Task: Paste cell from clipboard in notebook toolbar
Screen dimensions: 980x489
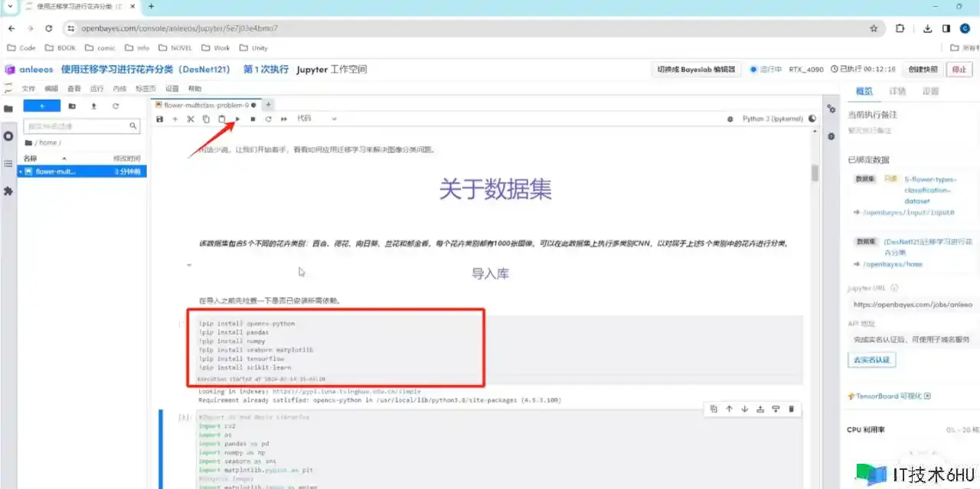Action: (x=222, y=119)
